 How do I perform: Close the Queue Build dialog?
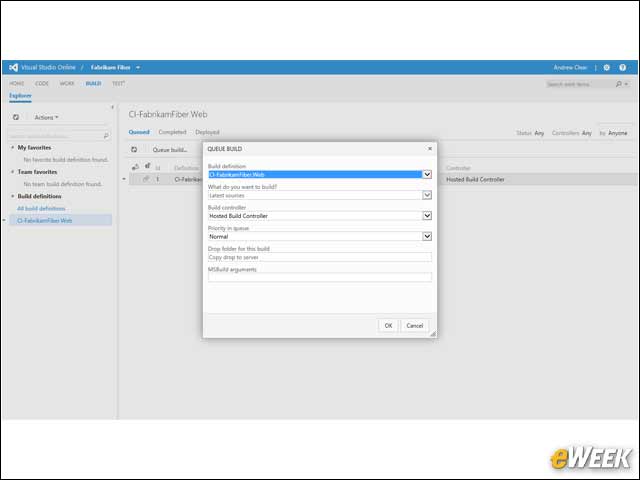point(430,149)
